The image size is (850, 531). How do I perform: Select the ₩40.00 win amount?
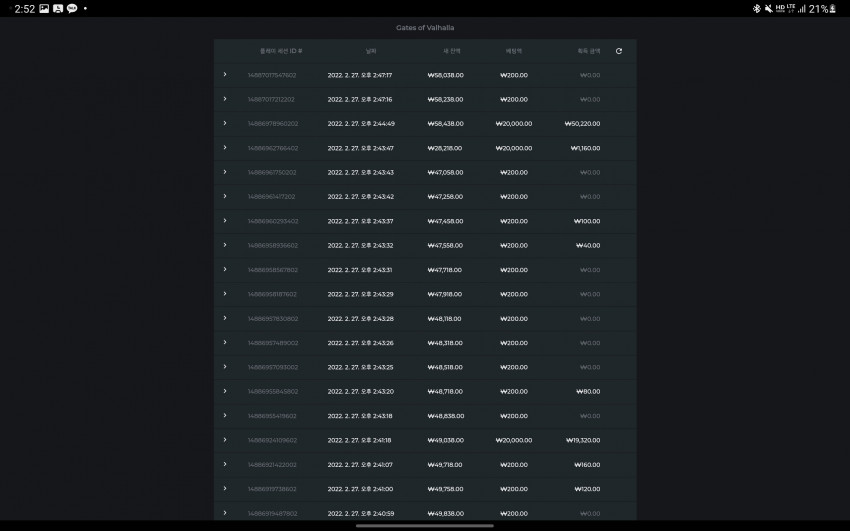[588, 245]
